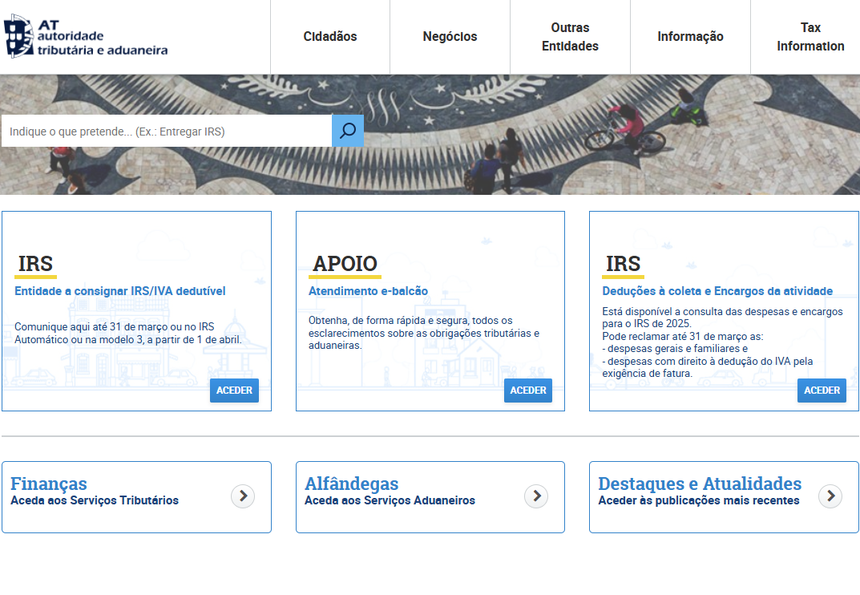The height and width of the screenshot is (595, 860).
Task: Click the arrow icon beside Alfândegas
Action: 537,496
